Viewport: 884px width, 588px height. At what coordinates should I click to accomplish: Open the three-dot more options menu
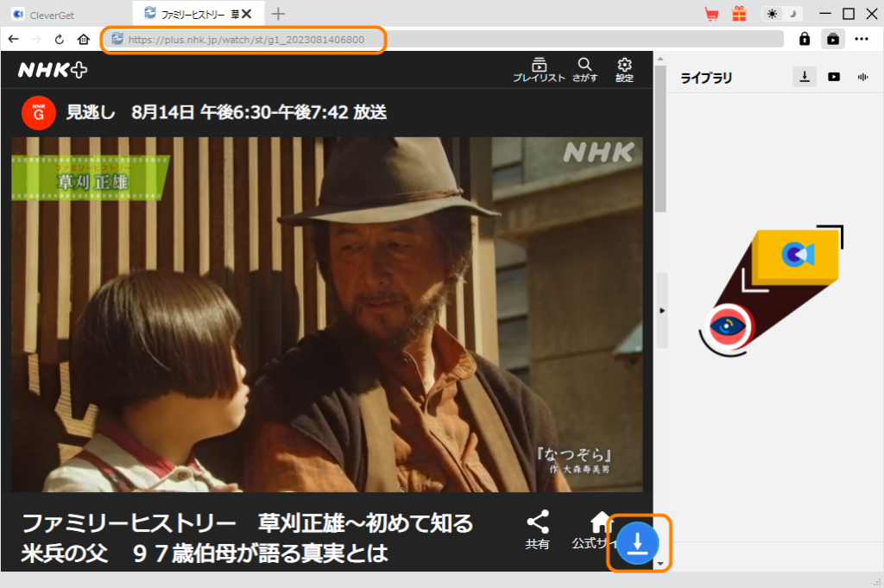pyautogui.click(x=862, y=39)
